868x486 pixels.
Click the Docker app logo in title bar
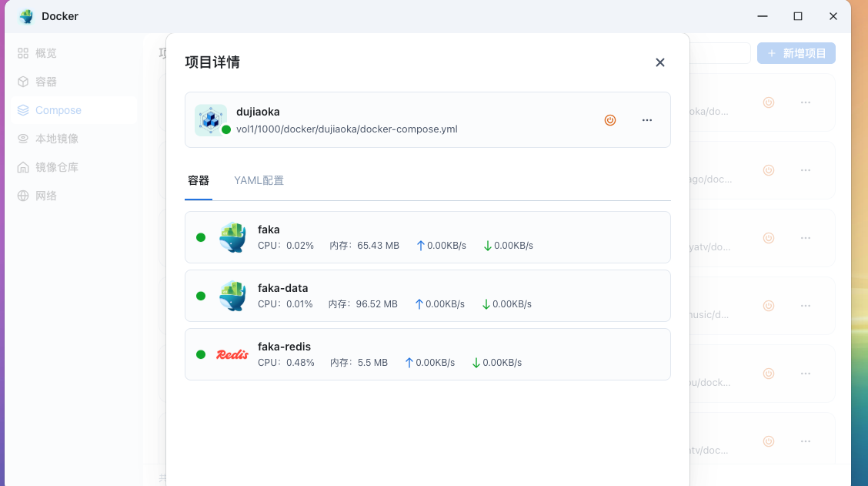click(26, 16)
